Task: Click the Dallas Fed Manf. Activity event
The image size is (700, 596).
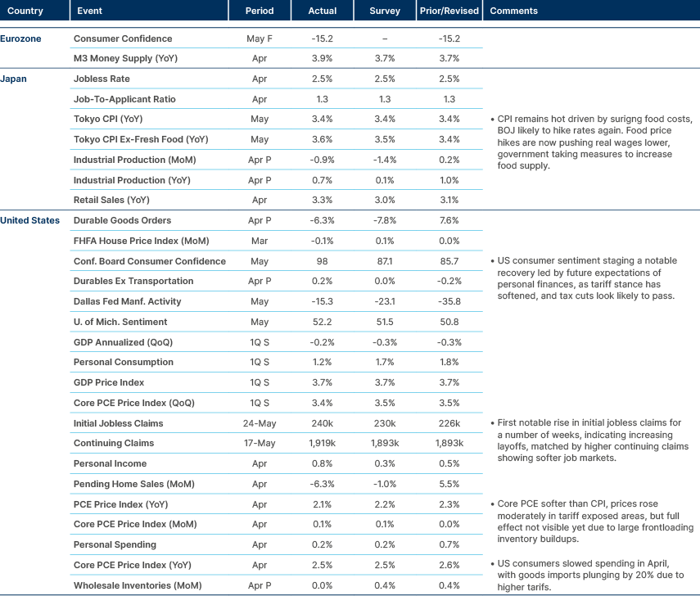Action: pos(127,301)
